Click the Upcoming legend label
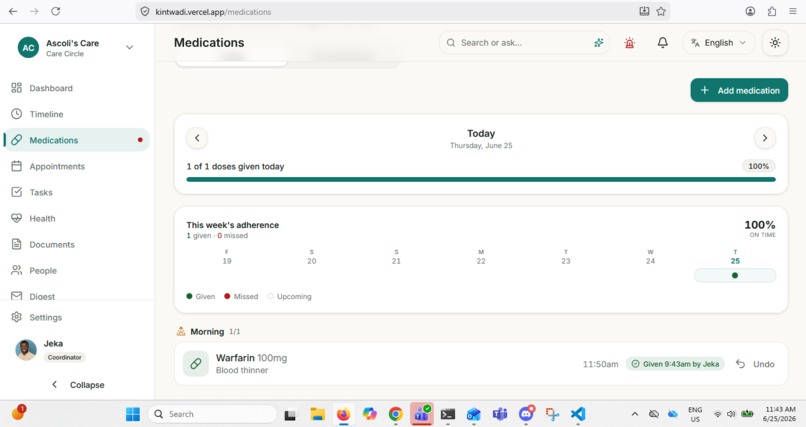Image resolution: width=806 pixels, height=427 pixels. tap(294, 296)
